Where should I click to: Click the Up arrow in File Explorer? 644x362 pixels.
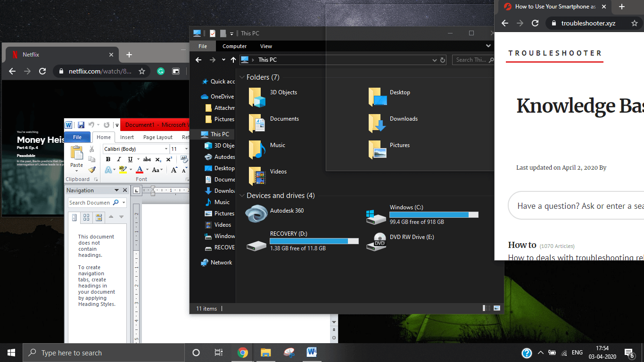[x=233, y=60]
